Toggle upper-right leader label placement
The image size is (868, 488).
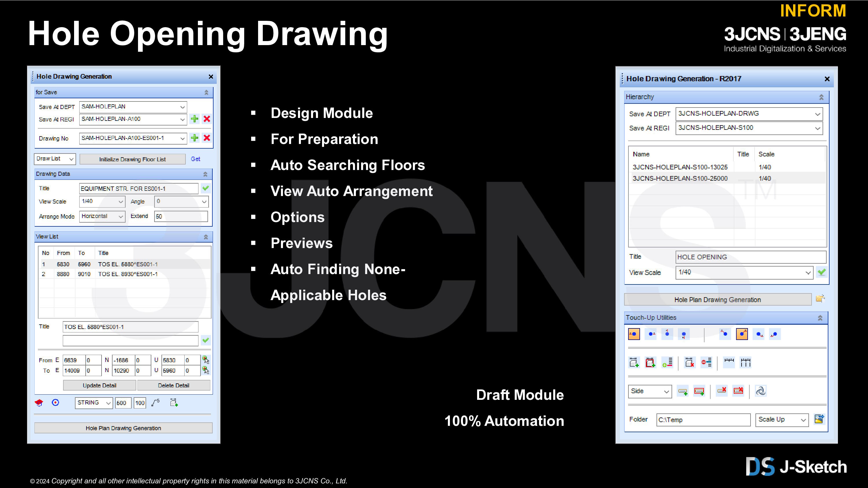tap(742, 334)
